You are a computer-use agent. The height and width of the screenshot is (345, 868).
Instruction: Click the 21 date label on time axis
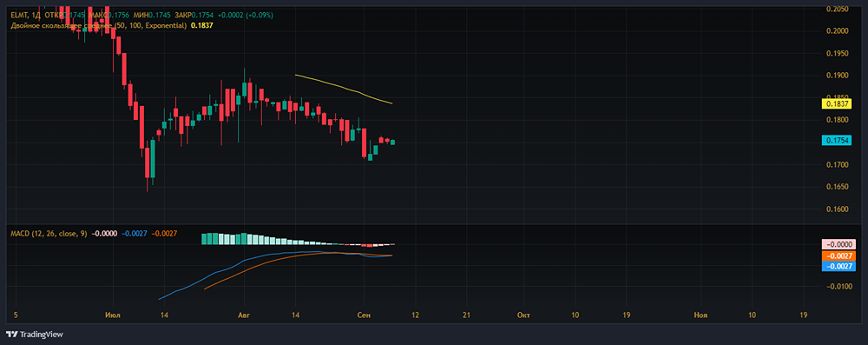pos(466,315)
